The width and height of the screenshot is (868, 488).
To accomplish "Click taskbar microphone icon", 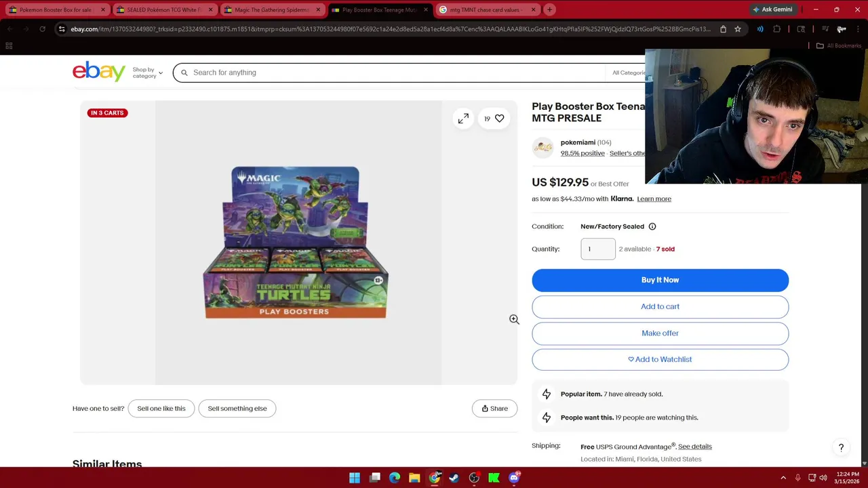I will point(797,478).
